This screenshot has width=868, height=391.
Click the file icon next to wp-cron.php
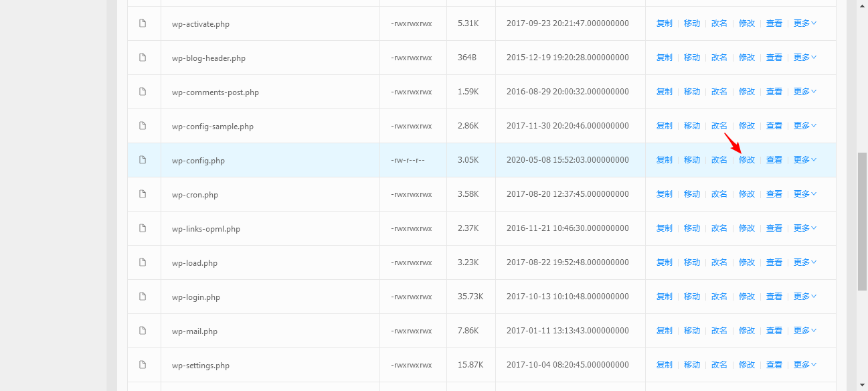click(143, 194)
